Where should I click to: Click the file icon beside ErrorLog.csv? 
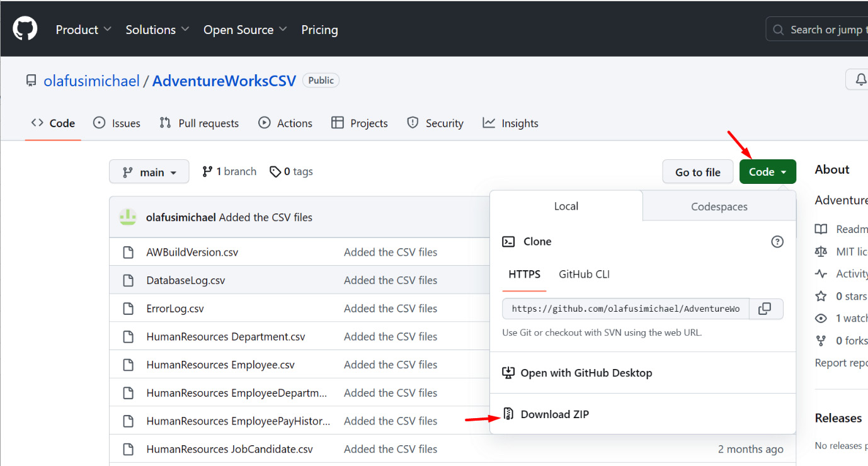pos(128,309)
